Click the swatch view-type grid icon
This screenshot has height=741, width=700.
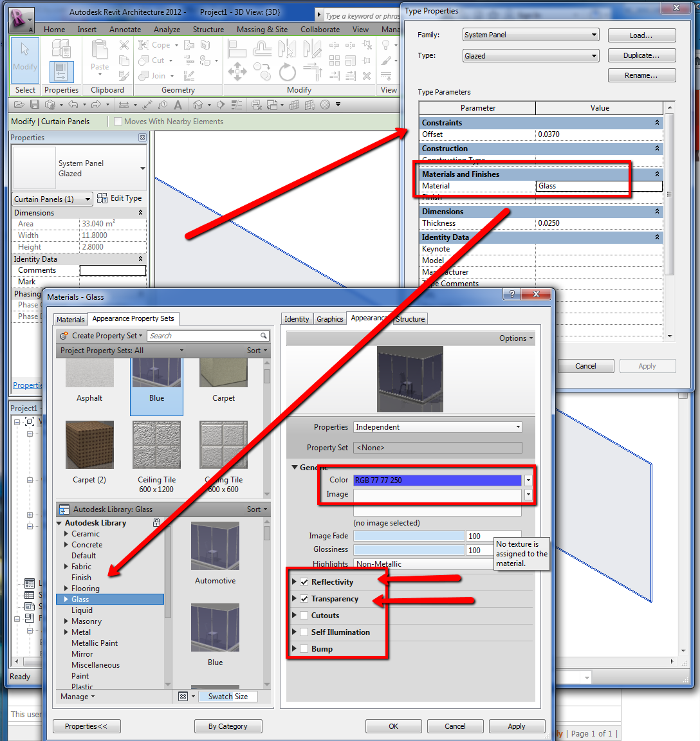(x=183, y=697)
